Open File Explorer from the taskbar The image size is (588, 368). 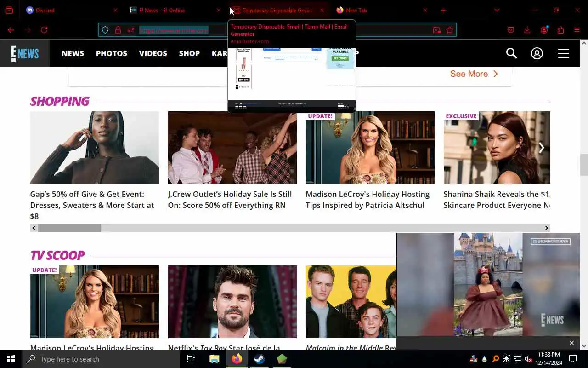215,359
